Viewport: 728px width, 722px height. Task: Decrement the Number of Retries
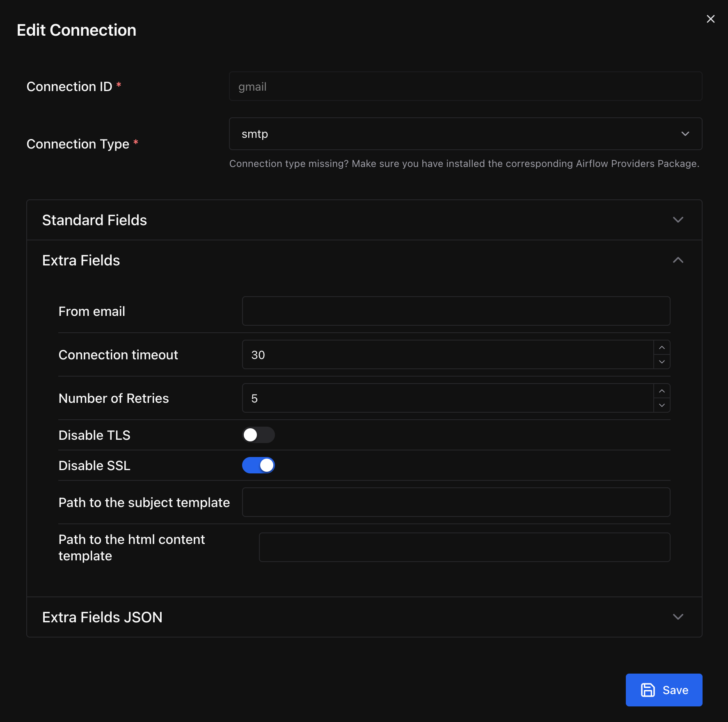(x=662, y=405)
